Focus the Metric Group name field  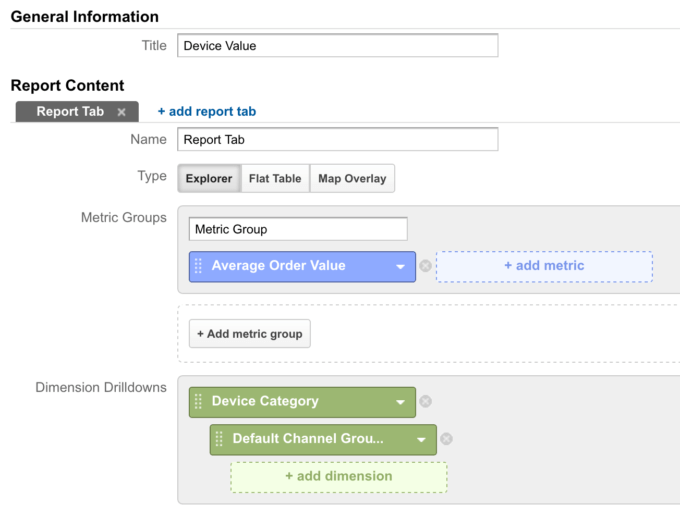[298, 229]
